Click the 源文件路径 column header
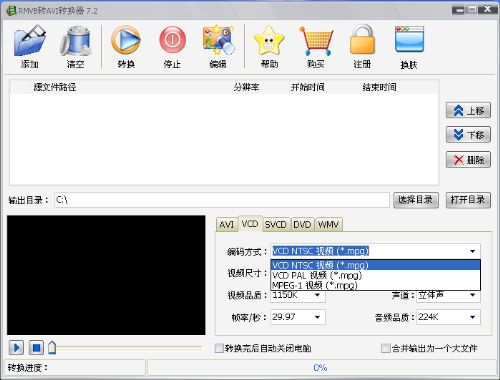The height and width of the screenshot is (380, 500). coord(55,87)
